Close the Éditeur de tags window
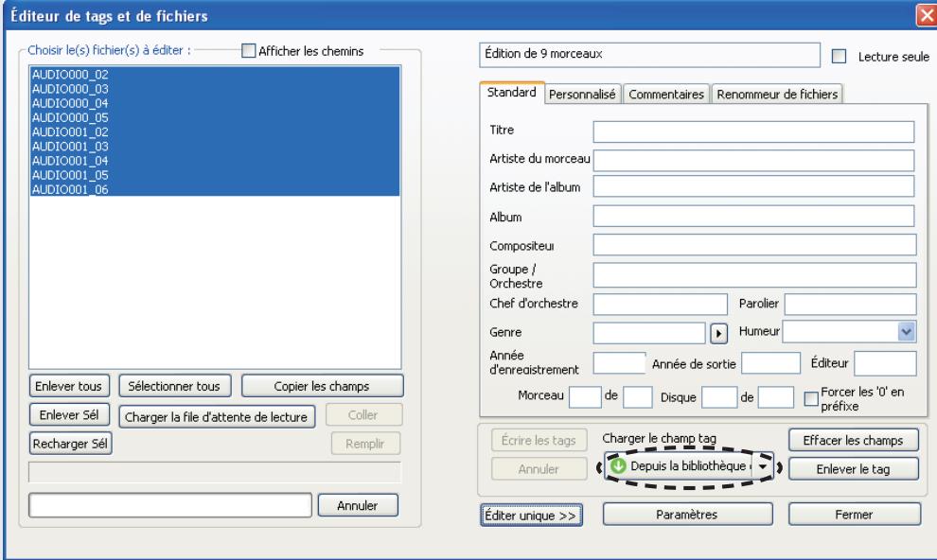 click(x=927, y=15)
